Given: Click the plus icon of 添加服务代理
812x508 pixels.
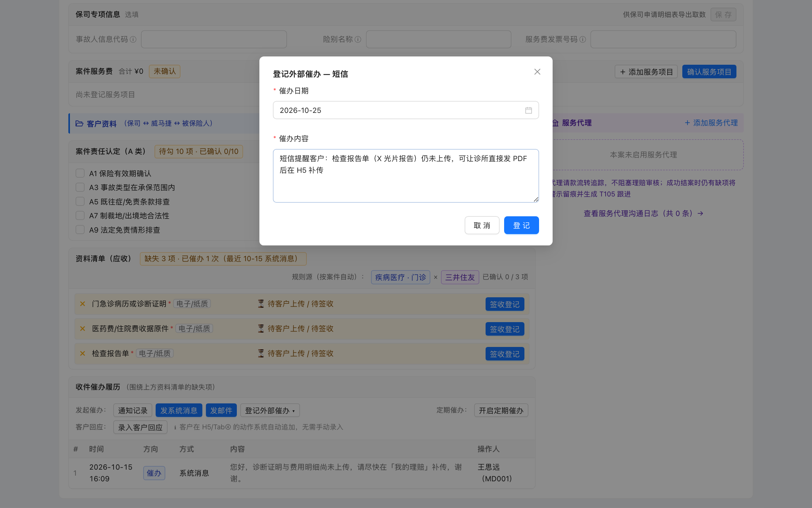Looking at the screenshot, I should (x=687, y=123).
